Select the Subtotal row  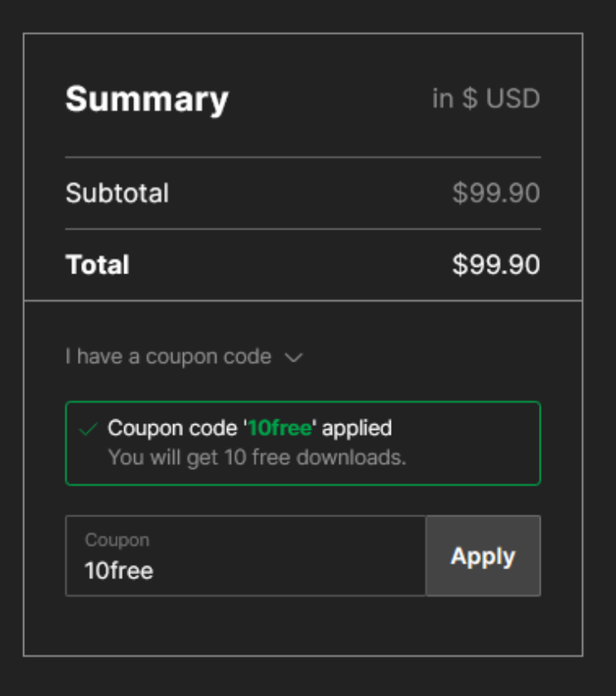pos(114,192)
